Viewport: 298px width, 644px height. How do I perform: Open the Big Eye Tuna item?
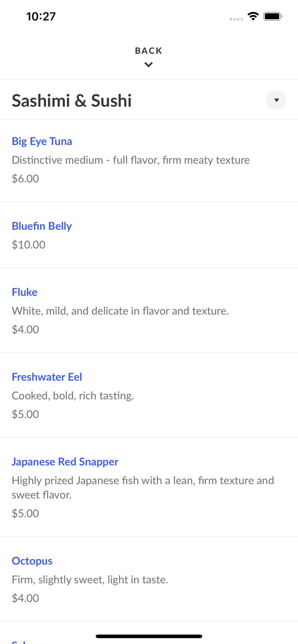click(42, 141)
